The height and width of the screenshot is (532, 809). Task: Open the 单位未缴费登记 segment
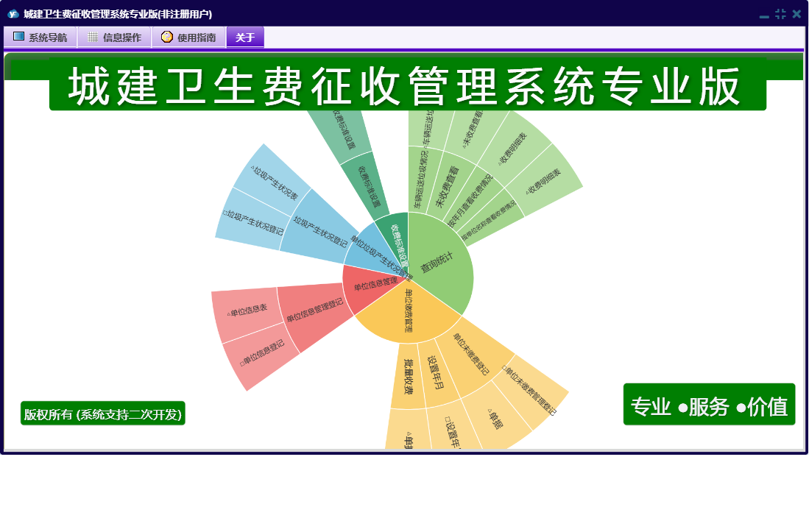pyautogui.click(x=472, y=353)
